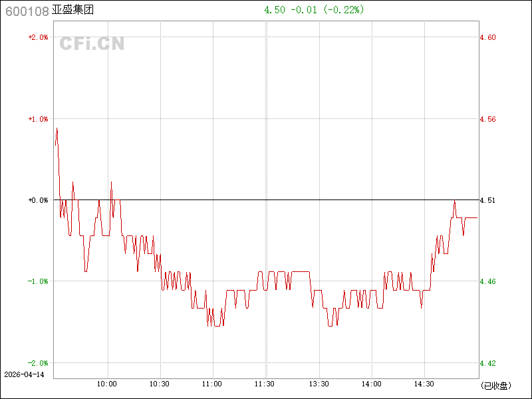Image resolution: width=532 pixels, height=399 pixels.
Task: Click the CFi.CN watermark logo
Action: [x=92, y=44]
